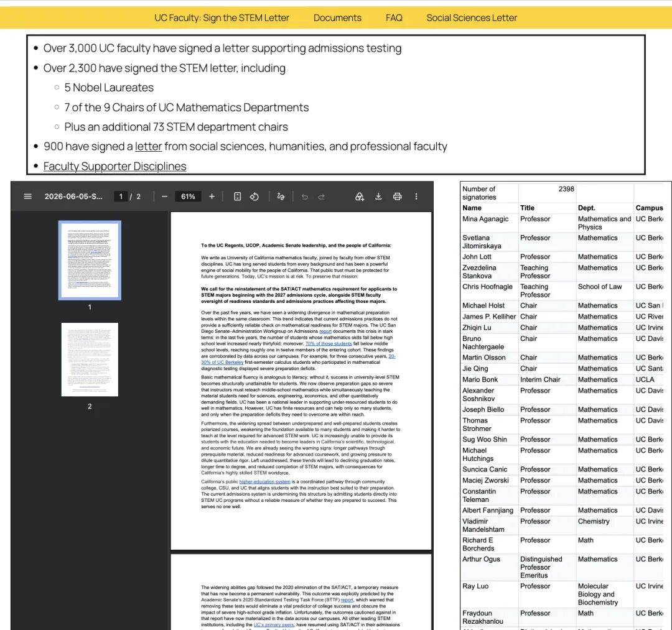The width and height of the screenshot is (672, 630).
Task: Click the "Chemistry" department cell
Action: pyautogui.click(x=605, y=526)
